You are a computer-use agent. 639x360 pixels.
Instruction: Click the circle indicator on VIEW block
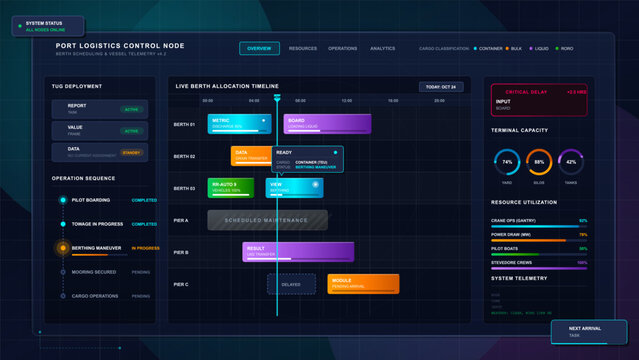[x=315, y=184]
